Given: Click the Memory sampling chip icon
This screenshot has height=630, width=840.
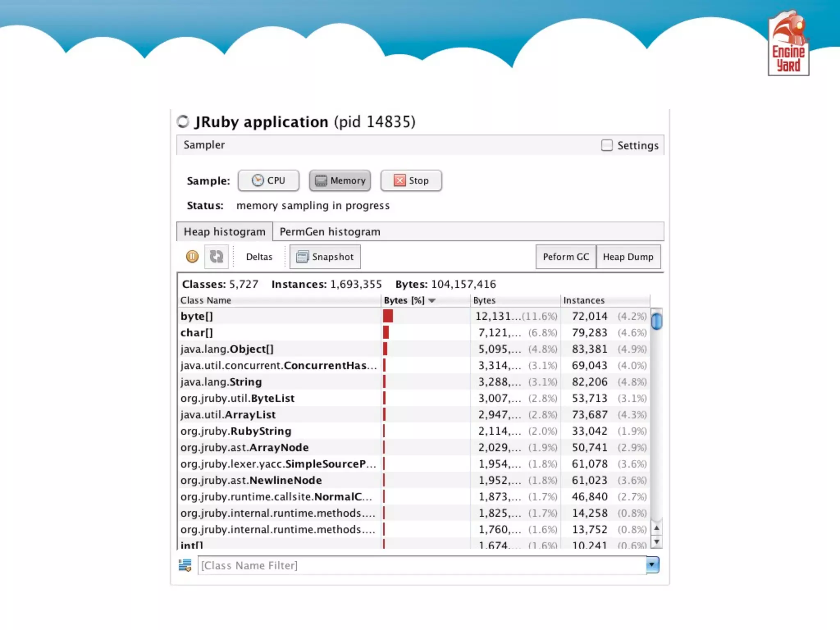Looking at the screenshot, I should pos(321,180).
